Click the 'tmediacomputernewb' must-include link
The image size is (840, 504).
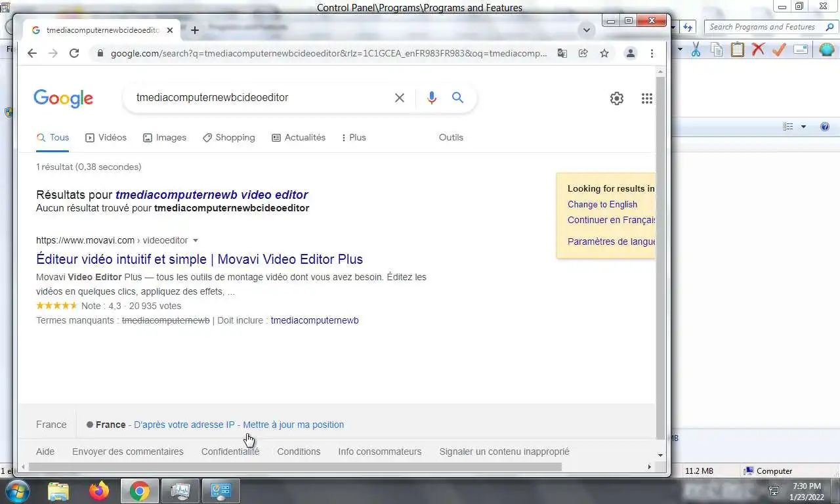point(314,320)
